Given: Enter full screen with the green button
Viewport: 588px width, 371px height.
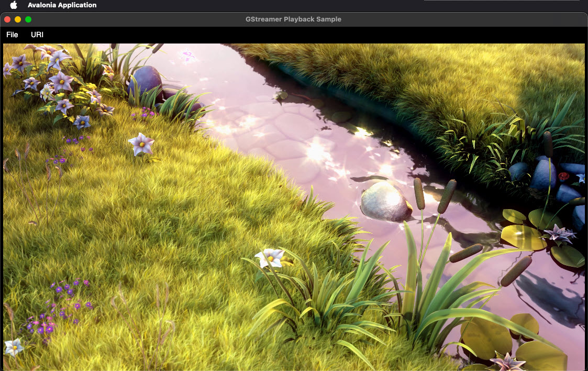Looking at the screenshot, I should pos(28,18).
